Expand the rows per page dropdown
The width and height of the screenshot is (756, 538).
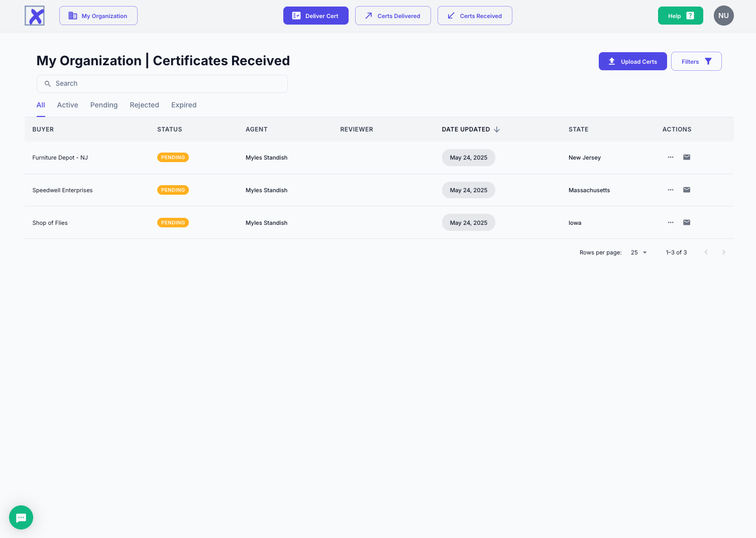coord(639,252)
